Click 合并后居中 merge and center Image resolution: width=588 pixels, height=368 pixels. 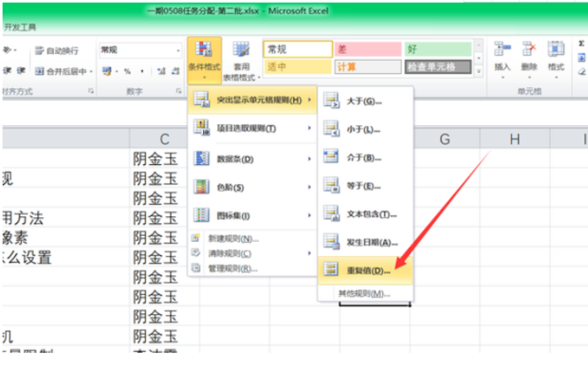click(x=62, y=71)
